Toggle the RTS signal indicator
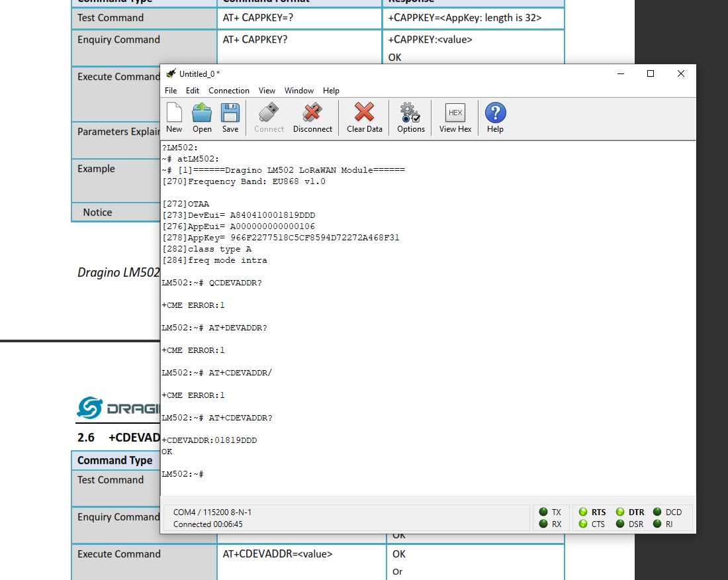Image resolution: width=728 pixels, height=580 pixels. (583, 512)
